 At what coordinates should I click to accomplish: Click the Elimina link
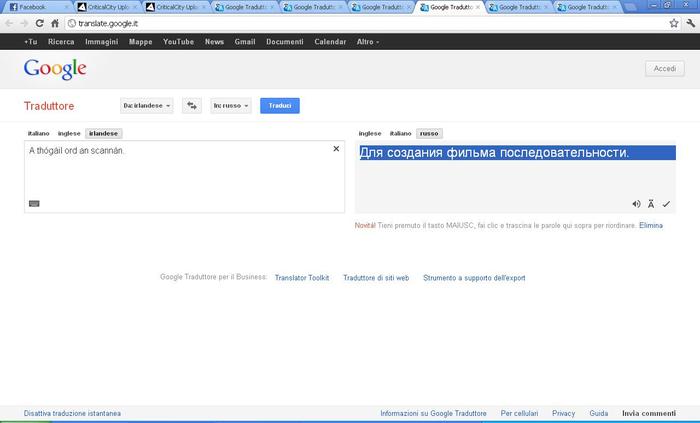[x=650, y=225]
